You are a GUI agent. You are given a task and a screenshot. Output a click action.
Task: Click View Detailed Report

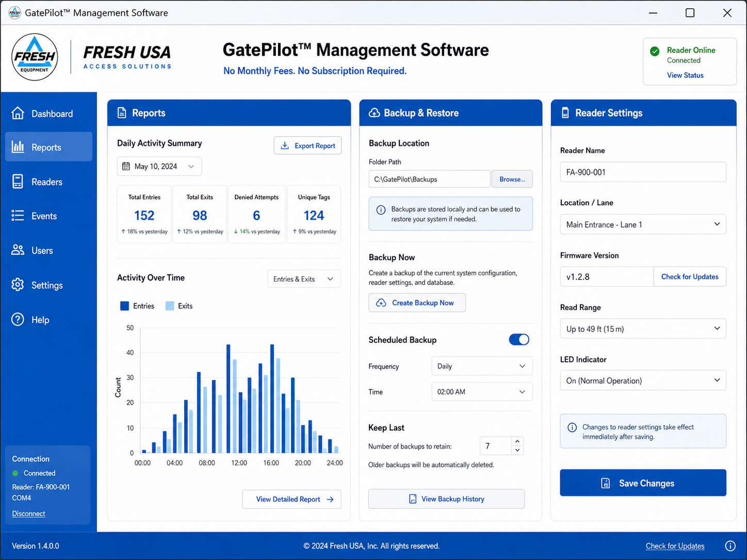coord(291,499)
